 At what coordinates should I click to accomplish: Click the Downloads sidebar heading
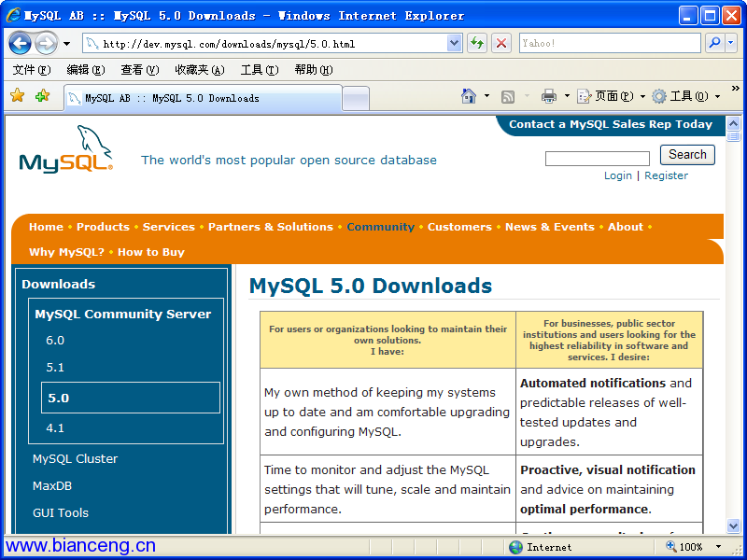[x=59, y=285]
